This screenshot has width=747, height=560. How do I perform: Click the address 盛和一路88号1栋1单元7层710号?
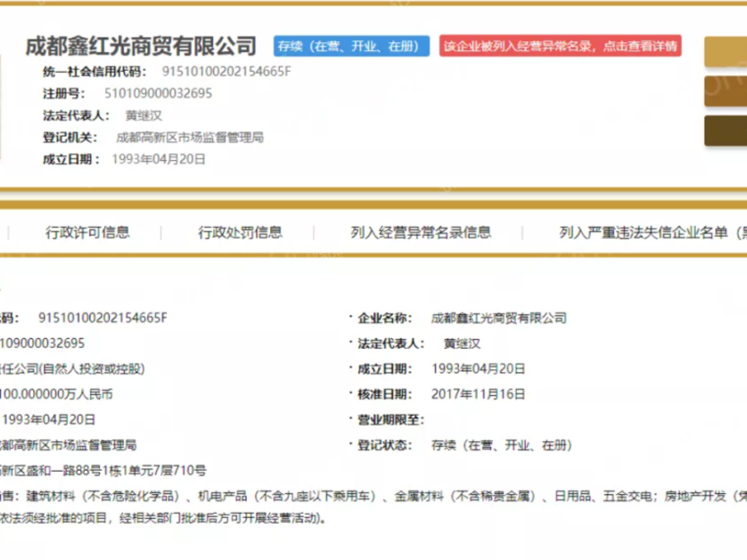click(x=115, y=471)
